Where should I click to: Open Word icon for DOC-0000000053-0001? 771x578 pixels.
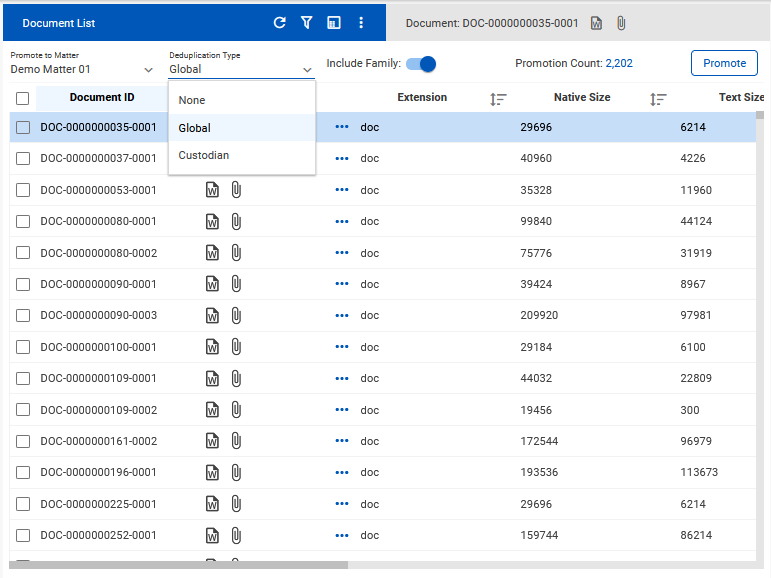pyautogui.click(x=212, y=190)
